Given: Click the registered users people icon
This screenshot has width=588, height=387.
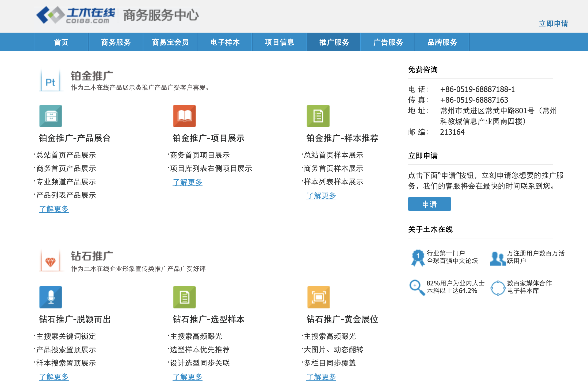Looking at the screenshot, I should [x=498, y=258].
